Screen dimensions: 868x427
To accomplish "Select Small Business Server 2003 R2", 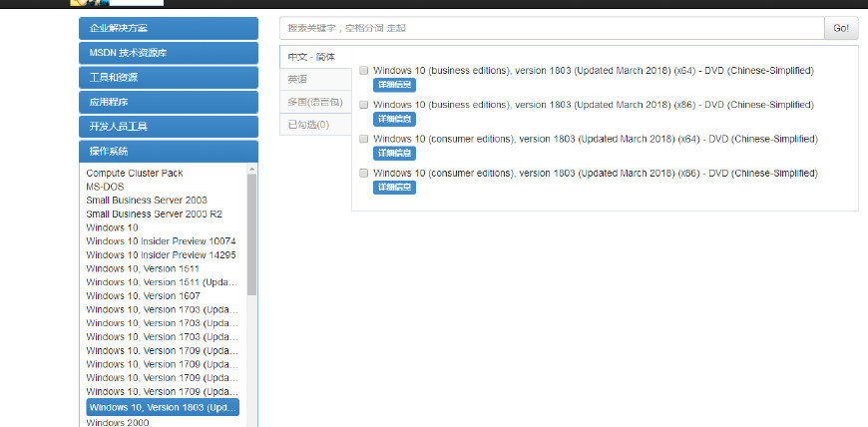I will [155, 213].
